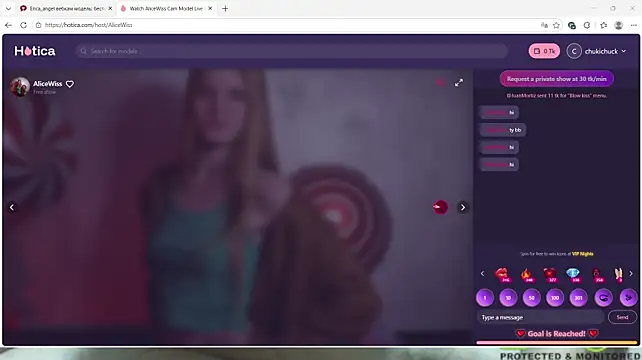Image resolution: width=642 pixels, height=360 pixels.
Task: Click the toy icon purple button after 301
Action: (x=604, y=298)
